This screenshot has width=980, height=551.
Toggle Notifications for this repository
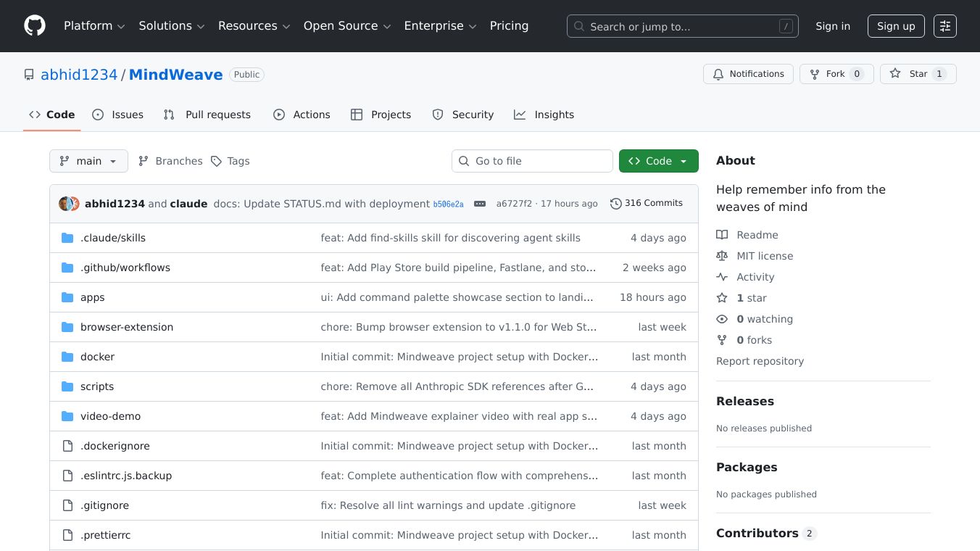click(748, 74)
